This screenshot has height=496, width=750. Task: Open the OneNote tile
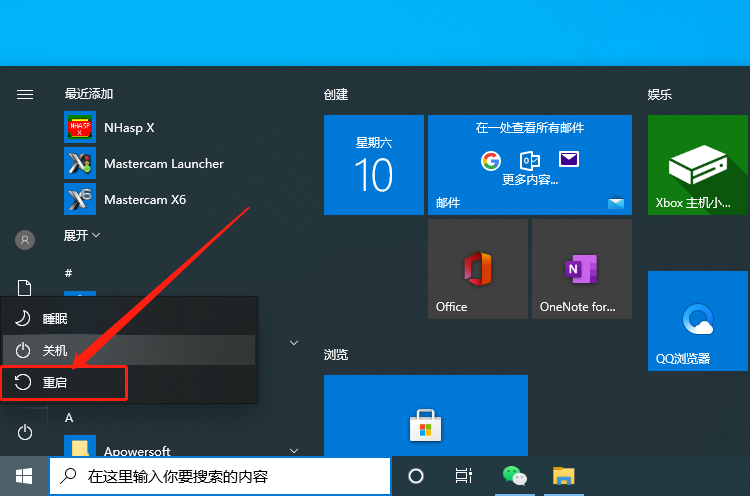tap(582, 269)
